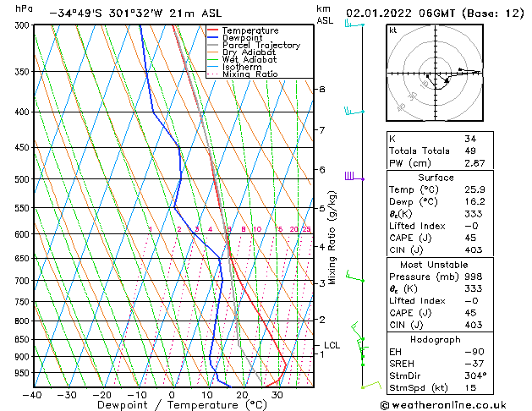Click the wind barb at 300 hPa
The height and width of the screenshot is (411, 532).
pyautogui.click(x=354, y=25)
